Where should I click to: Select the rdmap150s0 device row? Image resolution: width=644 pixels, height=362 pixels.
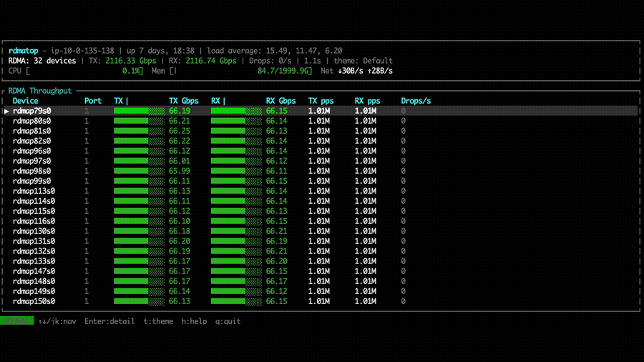tap(321, 301)
